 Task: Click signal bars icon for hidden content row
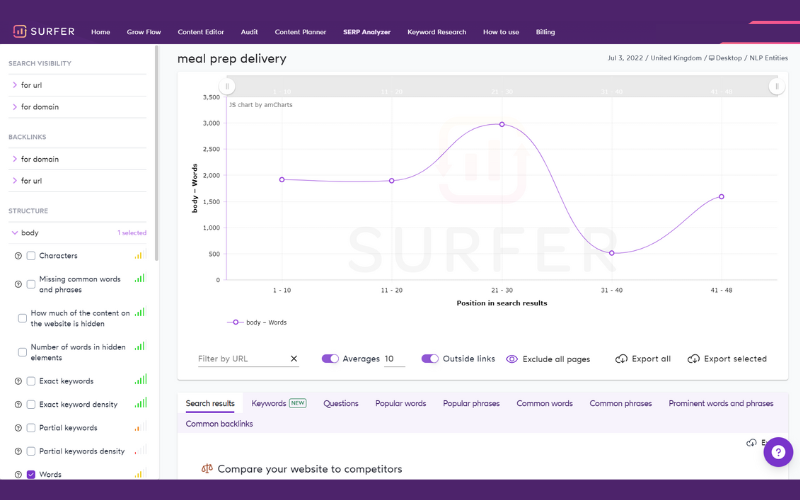tap(140, 312)
